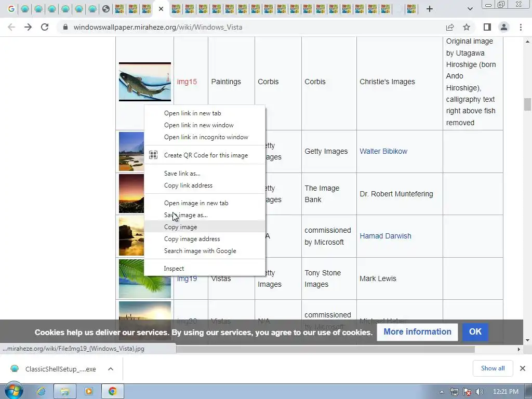Open the Walter Bibikow link
Screen dimensions: 532x399
coord(383,151)
